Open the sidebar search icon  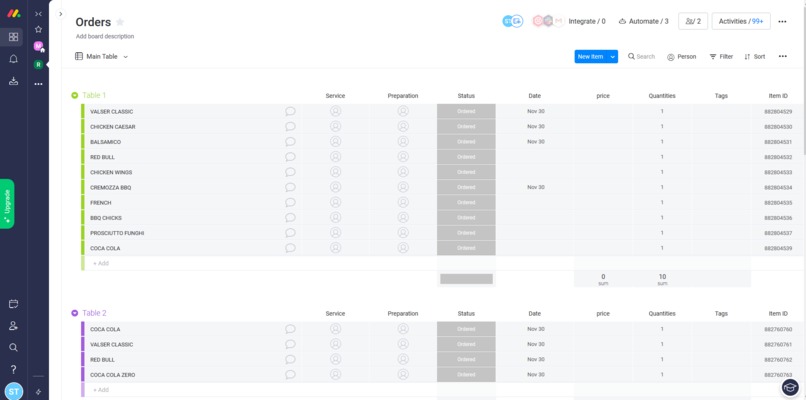coord(13,348)
